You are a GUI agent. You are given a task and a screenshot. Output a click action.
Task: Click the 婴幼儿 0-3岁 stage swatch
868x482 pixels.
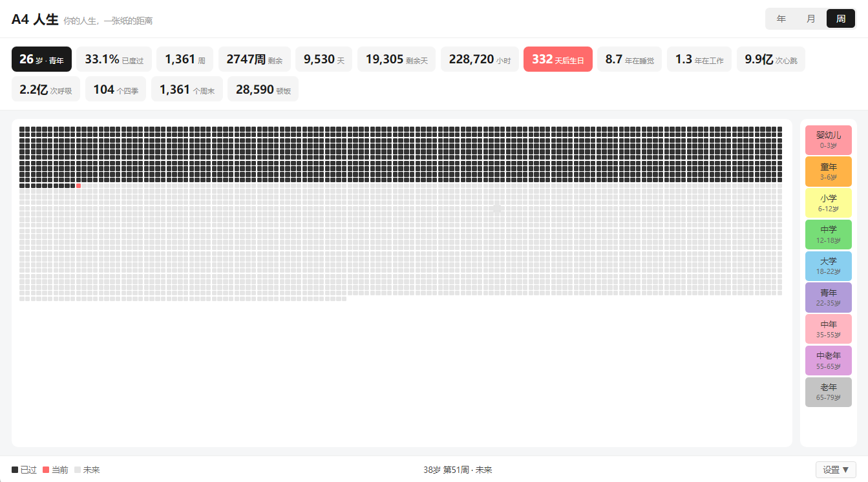coord(829,140)
